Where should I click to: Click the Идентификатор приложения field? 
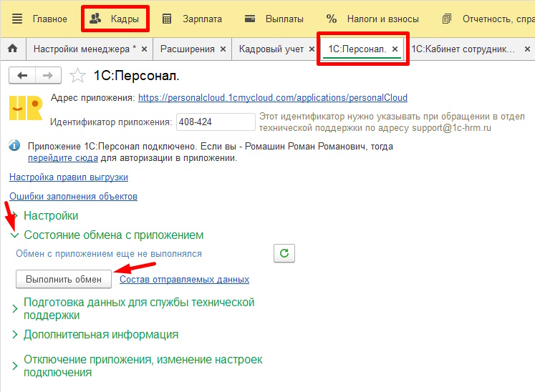coord(216,122)
